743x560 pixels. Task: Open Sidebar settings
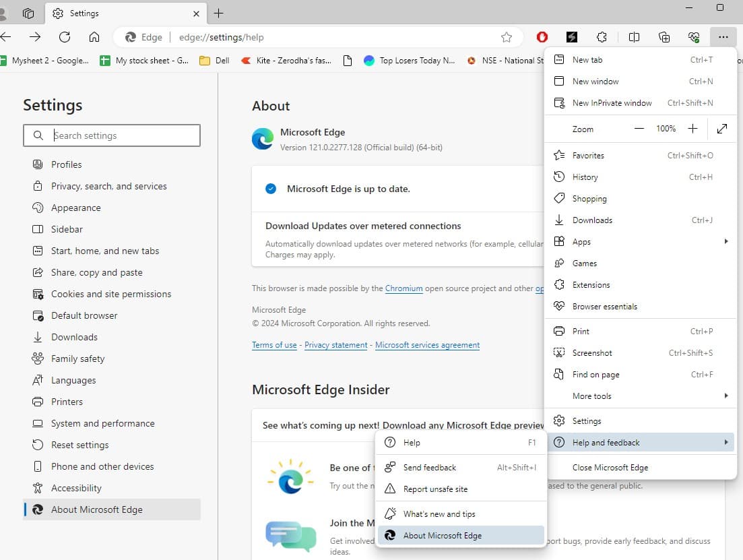pyautogui.click(x=112, y=229)
